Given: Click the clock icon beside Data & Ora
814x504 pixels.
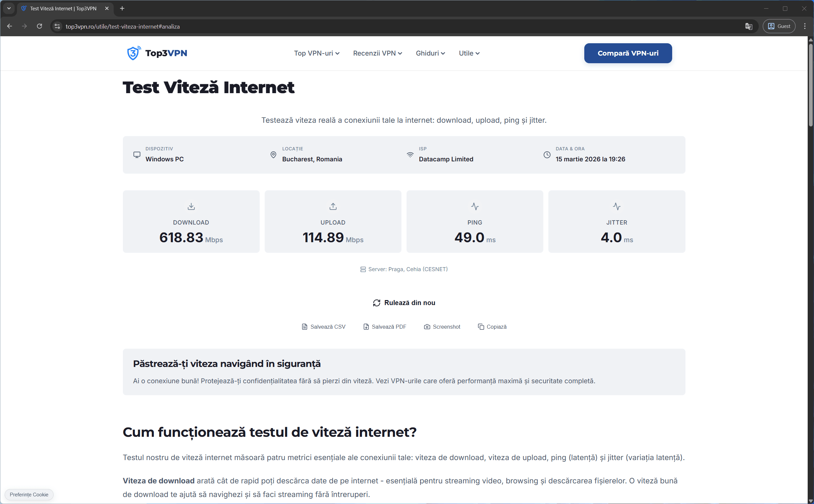Looking at the screenshot, I should 547,155.
